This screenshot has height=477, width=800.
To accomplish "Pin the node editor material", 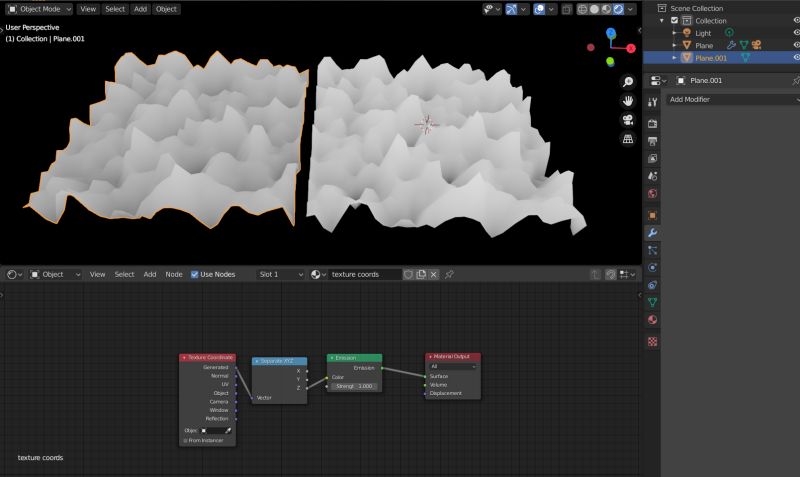I will click(449, 274).
